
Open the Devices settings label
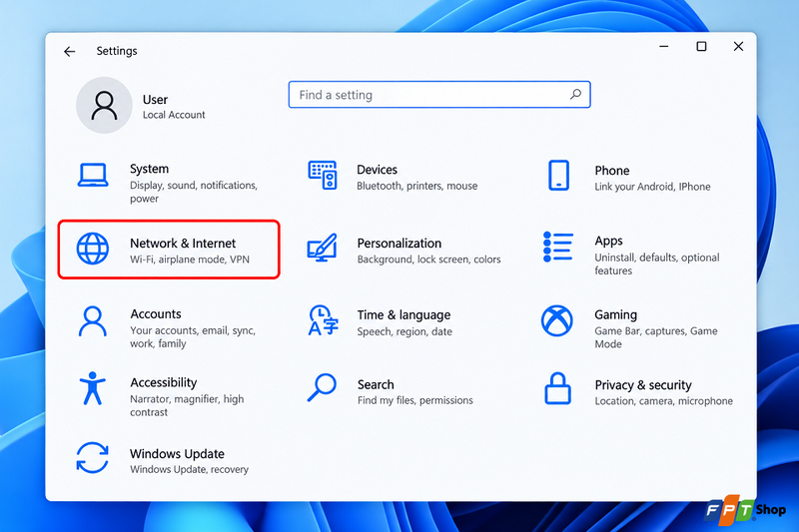378,170
